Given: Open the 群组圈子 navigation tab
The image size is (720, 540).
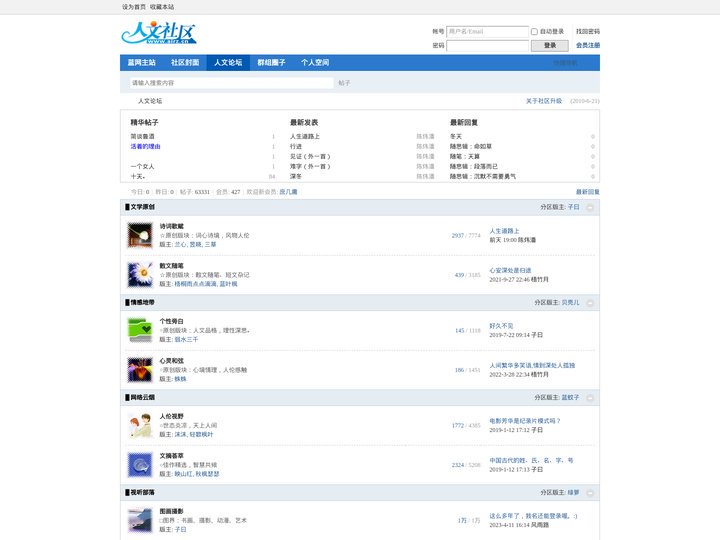Looking at the screenshot, I should point(271,62).
